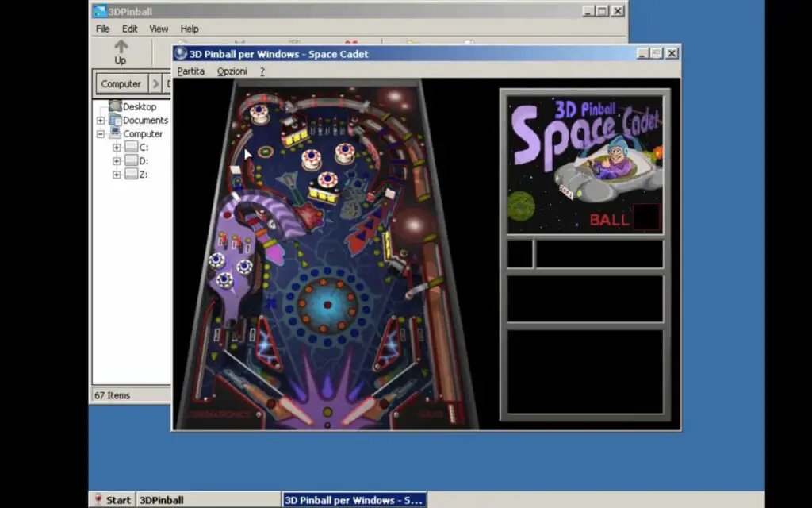Click the Start button on taskbar

(x=113, y=500)
